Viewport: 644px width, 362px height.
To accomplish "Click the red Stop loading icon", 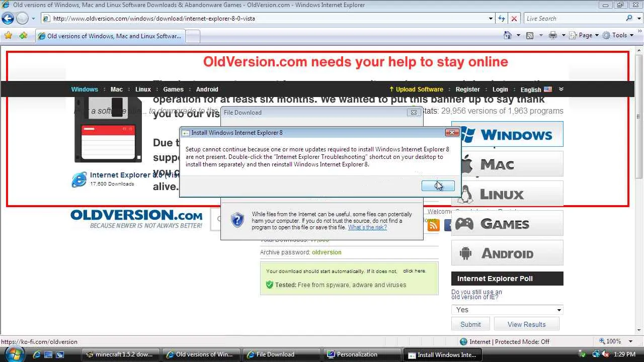I will [514, 19].
